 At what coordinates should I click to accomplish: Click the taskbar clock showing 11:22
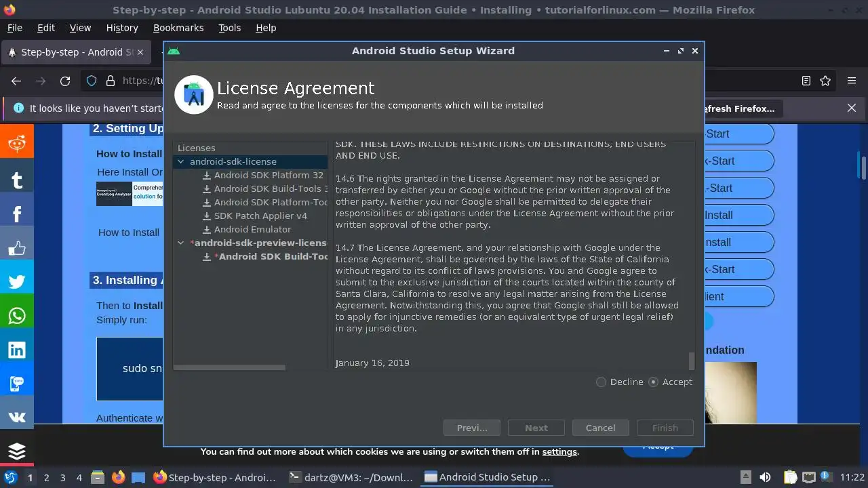tap(852, 477)
